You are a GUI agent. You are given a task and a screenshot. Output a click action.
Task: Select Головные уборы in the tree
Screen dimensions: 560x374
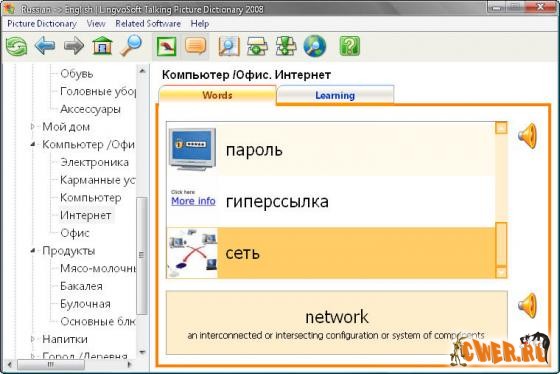pyautogui.click(x=98, y=91)
